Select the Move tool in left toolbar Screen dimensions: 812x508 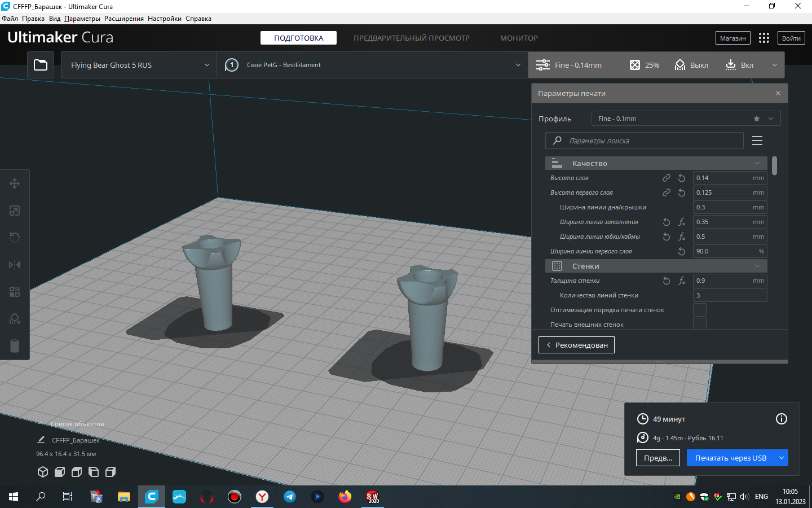[x=15, y=183]
